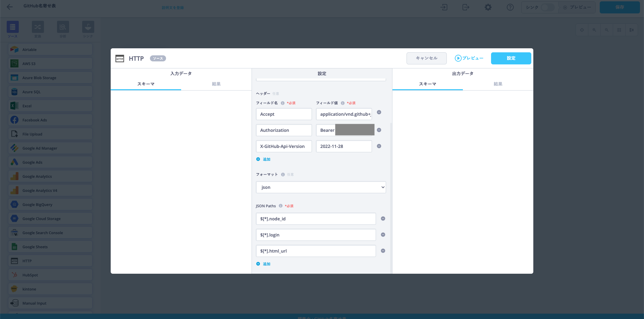644x319 pixels.
Task: Remove the Authorization header row
Action: (379, 130)
